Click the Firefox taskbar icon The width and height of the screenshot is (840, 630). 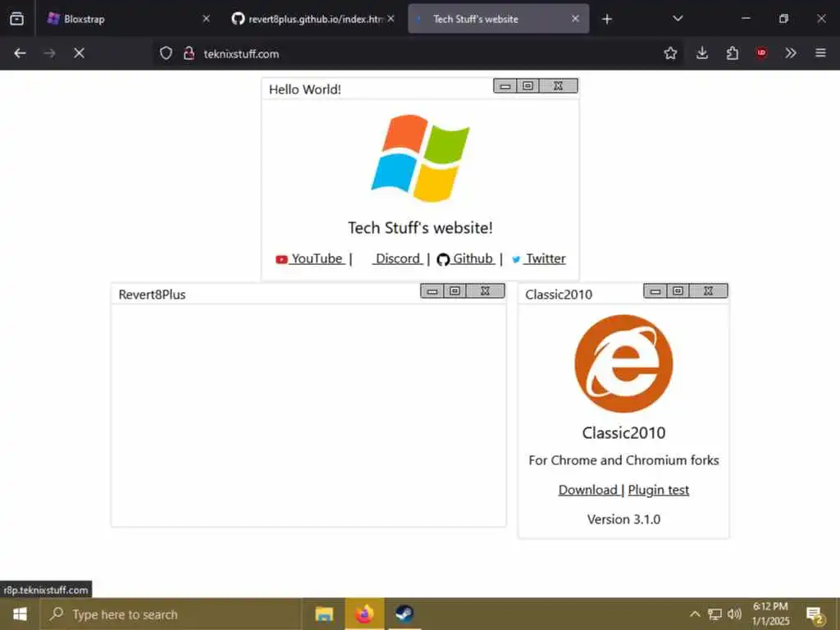tap(364, 614)
